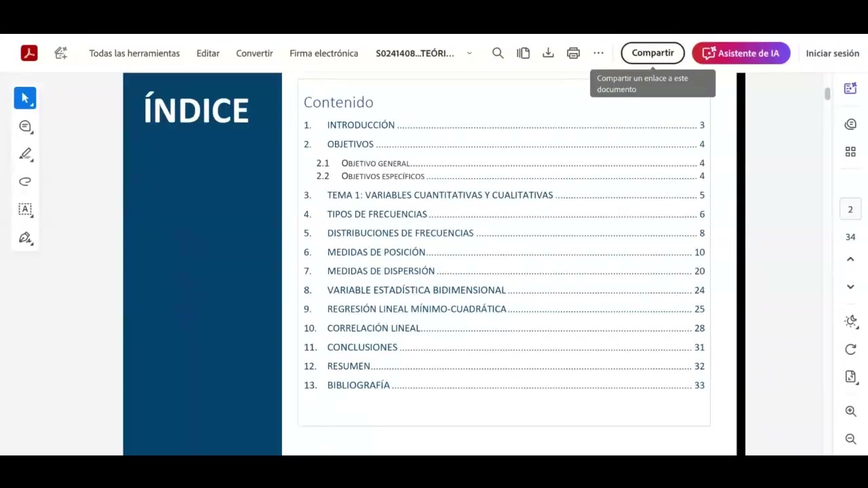The width and height of the screenshot is (868, 488).
Task: Go to the previous page with the up arrow
Action: (850, 259)
